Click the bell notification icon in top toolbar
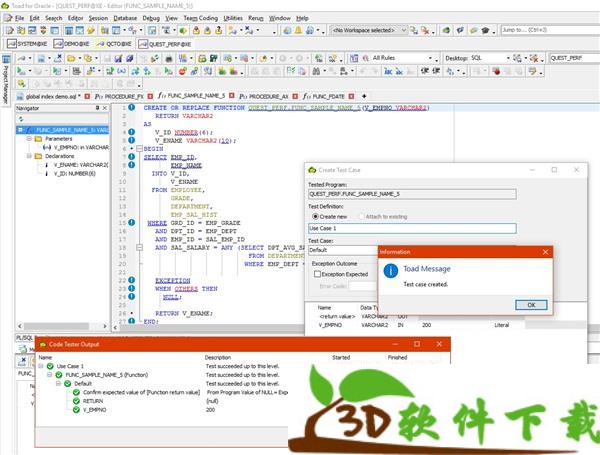Image resolution: width=600 pixels, height=455 pixels. [298, 30]
